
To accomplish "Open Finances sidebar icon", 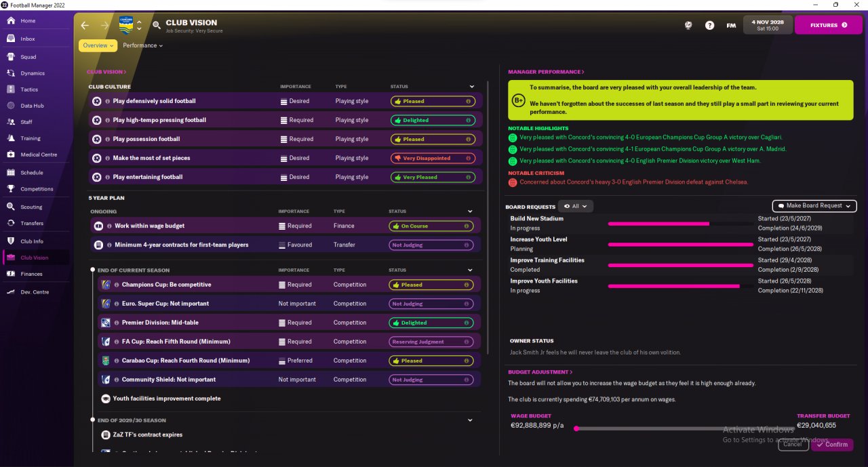I will tap(11, 274).
